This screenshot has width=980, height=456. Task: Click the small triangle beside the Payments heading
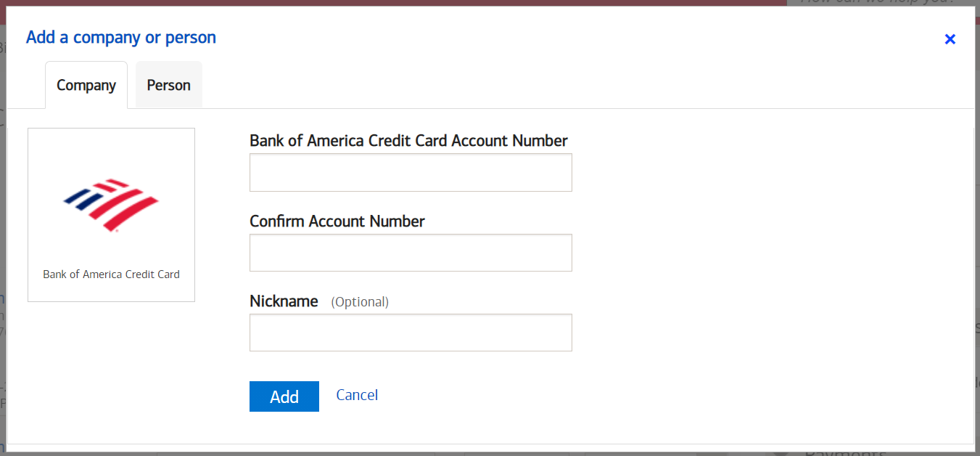point(780,452)
